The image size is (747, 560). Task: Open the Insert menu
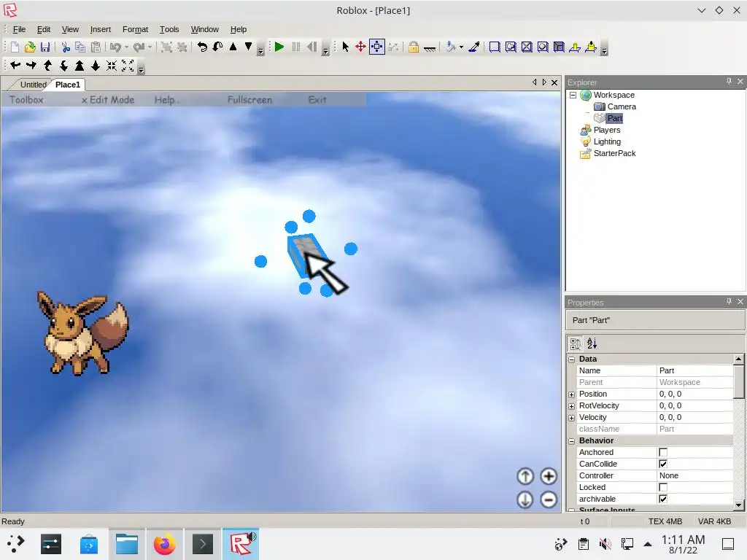pos(101,29)
